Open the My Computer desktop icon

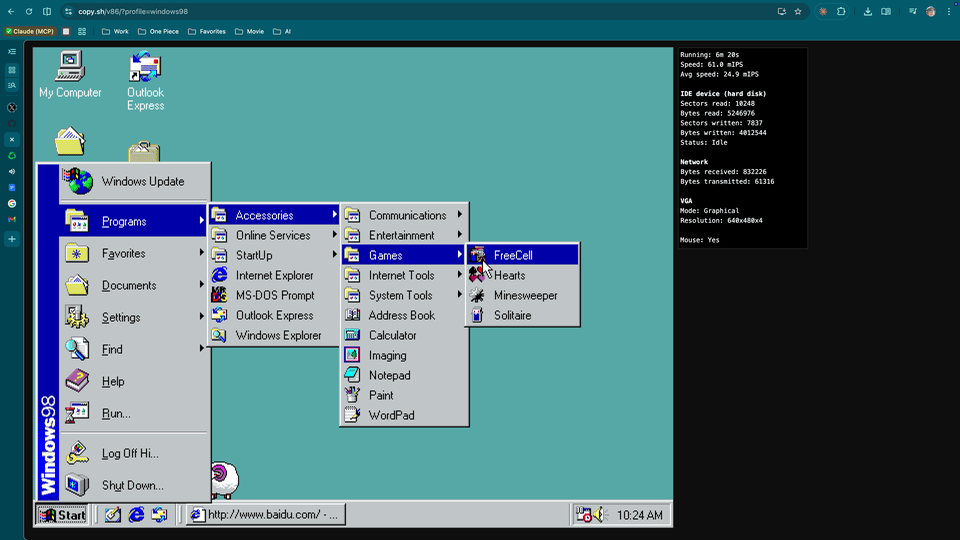point(70,74)
